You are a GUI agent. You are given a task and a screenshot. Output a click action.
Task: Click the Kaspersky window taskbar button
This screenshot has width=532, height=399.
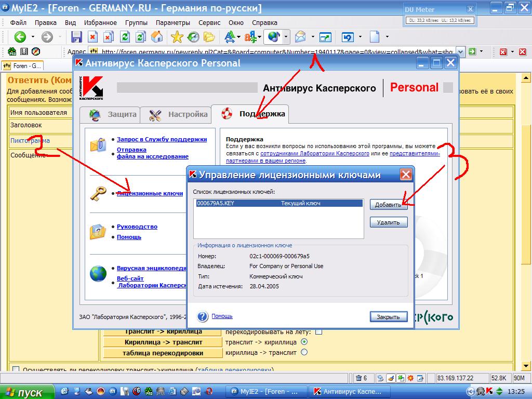350,392
